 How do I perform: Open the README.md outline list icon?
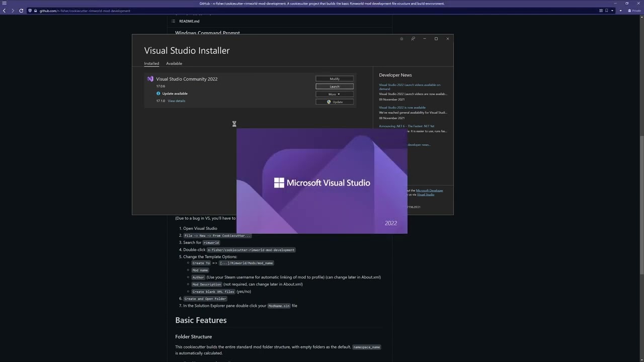pyautogui.click(x=173, y=21)
